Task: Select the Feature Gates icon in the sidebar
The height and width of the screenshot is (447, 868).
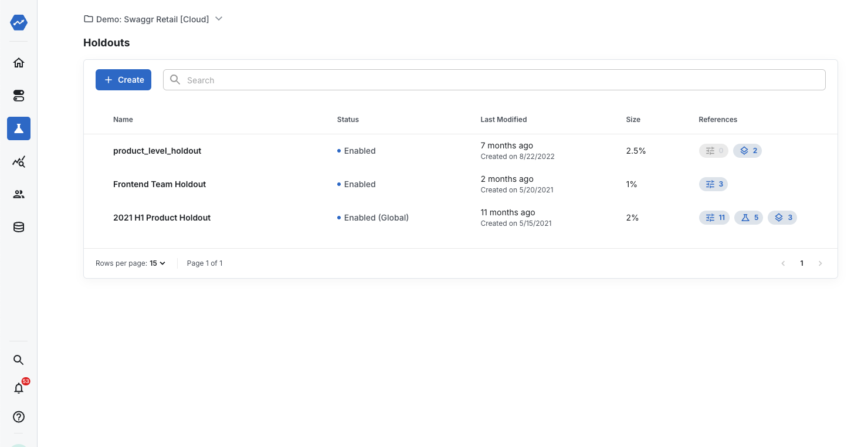Action: pos(18,95)
